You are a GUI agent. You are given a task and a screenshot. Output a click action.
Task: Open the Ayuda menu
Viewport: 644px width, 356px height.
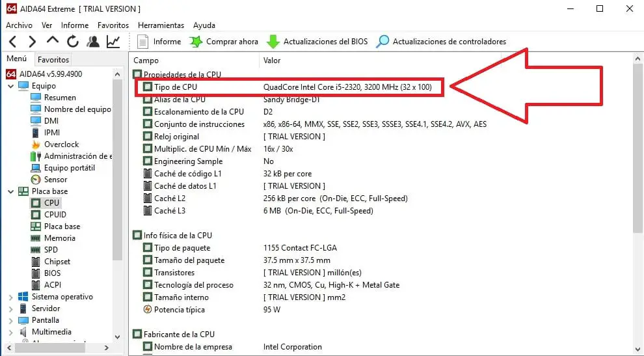click(204, 25)
